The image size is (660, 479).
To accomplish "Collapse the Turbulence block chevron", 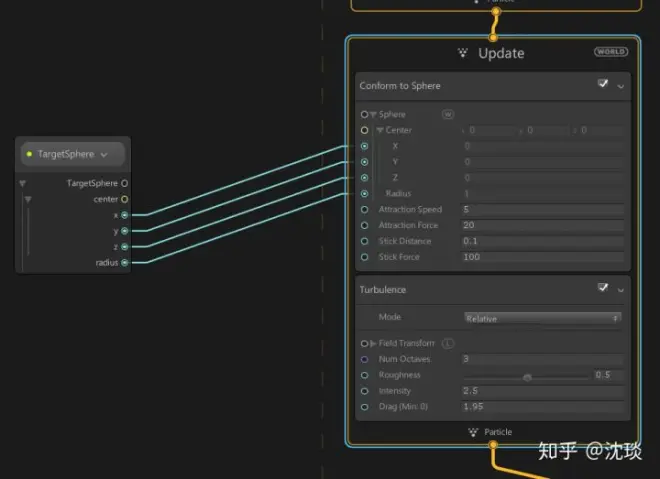I will [x=620, y=290].
